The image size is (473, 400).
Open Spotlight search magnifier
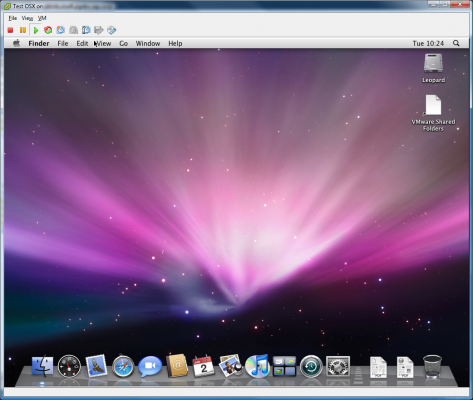tap(456, 43)
